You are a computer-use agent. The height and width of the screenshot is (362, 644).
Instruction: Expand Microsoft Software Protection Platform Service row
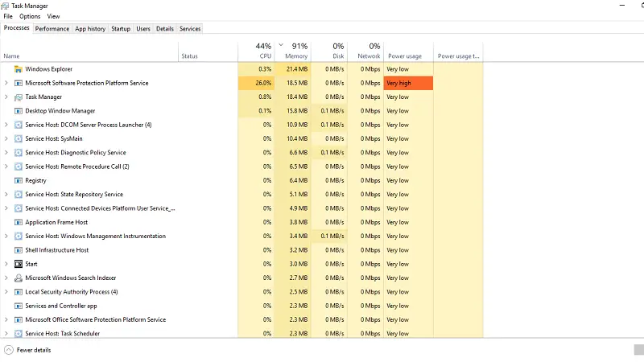point(6,83)
